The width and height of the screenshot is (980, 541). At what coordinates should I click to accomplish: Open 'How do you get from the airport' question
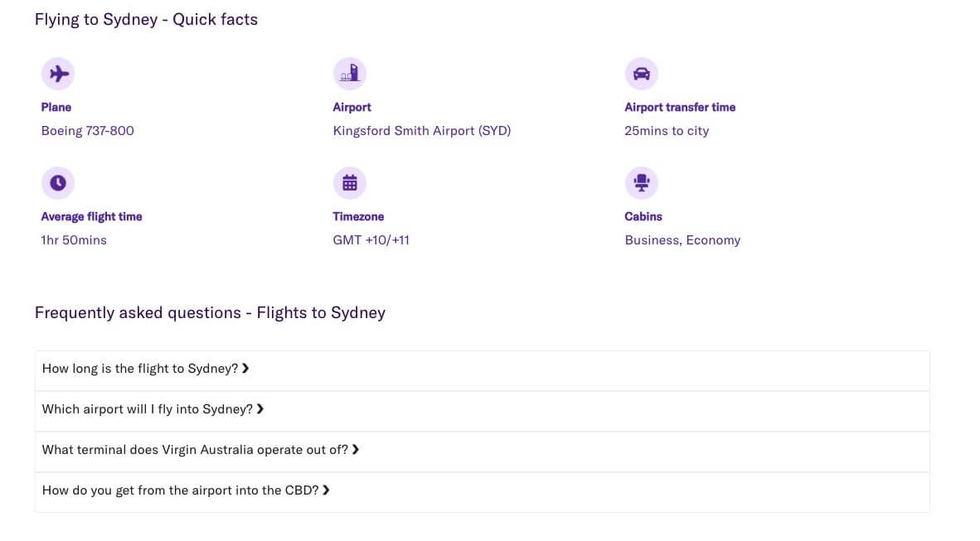(x=180, y=490)
